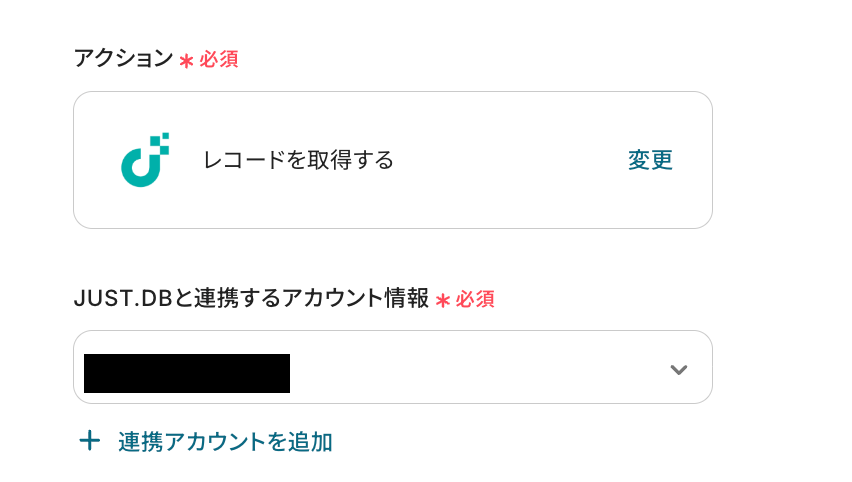Select the レコードを取得する action text
This screenshot has width=852, height=482.
(298, 160)
